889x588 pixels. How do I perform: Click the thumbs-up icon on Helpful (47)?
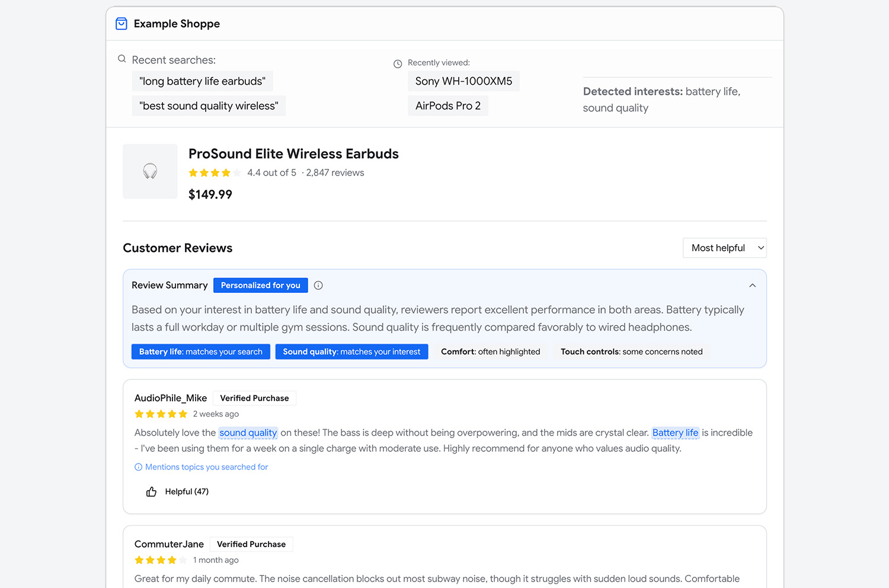pyautogui.click(x=151, y=491)
